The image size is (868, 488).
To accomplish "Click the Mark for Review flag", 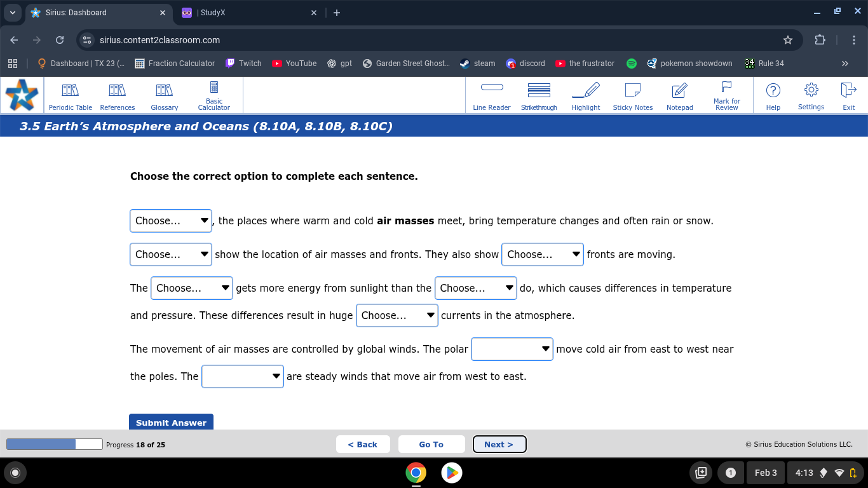I will [x=727, y=96].
